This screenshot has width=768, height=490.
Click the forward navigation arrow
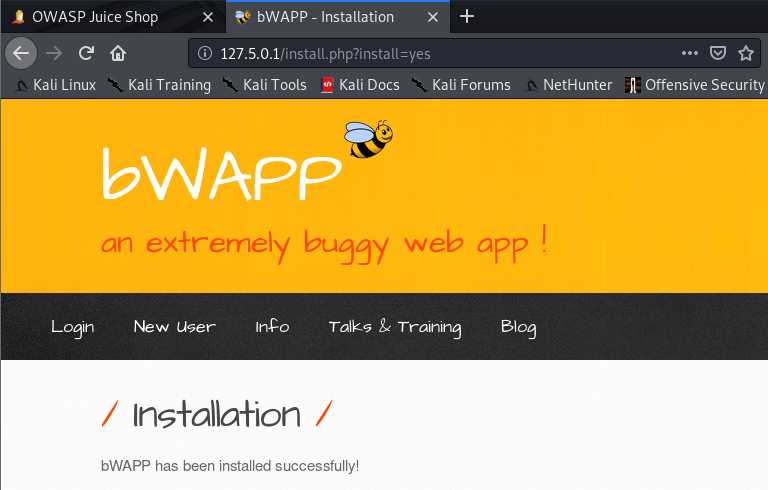54,53
